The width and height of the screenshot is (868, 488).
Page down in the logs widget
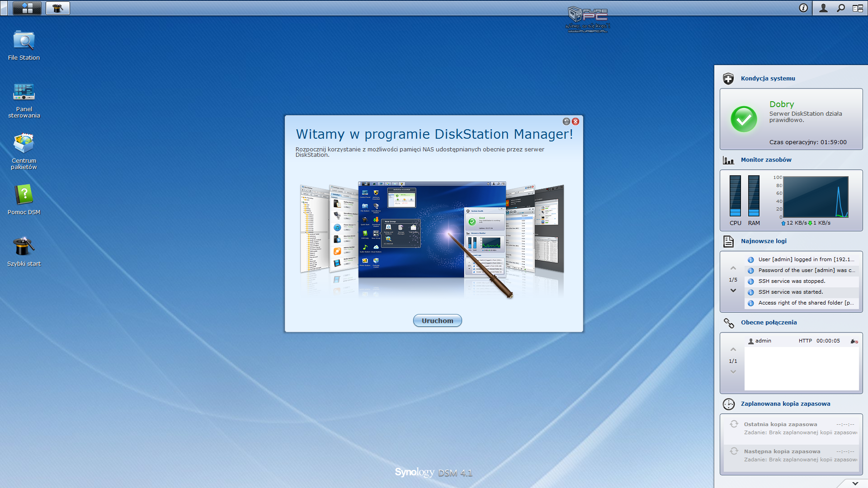tap(733, 291)
